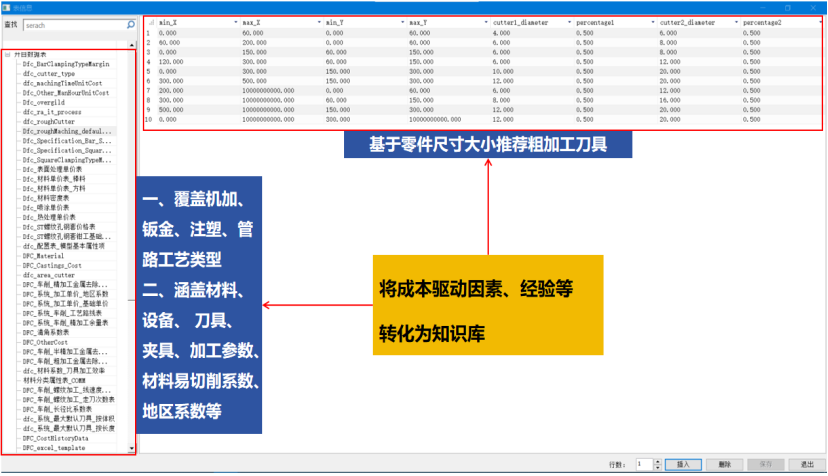828x476 pixels.
Task: Click the tree panel scroll-down arrow
Action: pos(132,449)
